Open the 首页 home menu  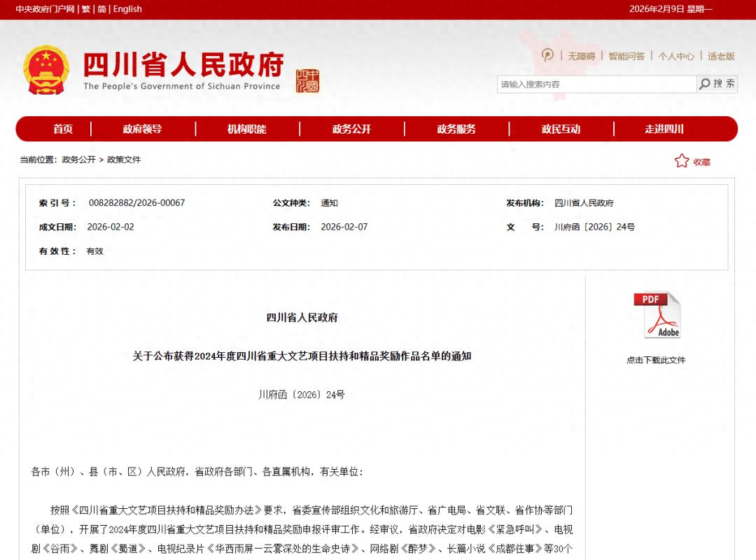tap(63, 129)
